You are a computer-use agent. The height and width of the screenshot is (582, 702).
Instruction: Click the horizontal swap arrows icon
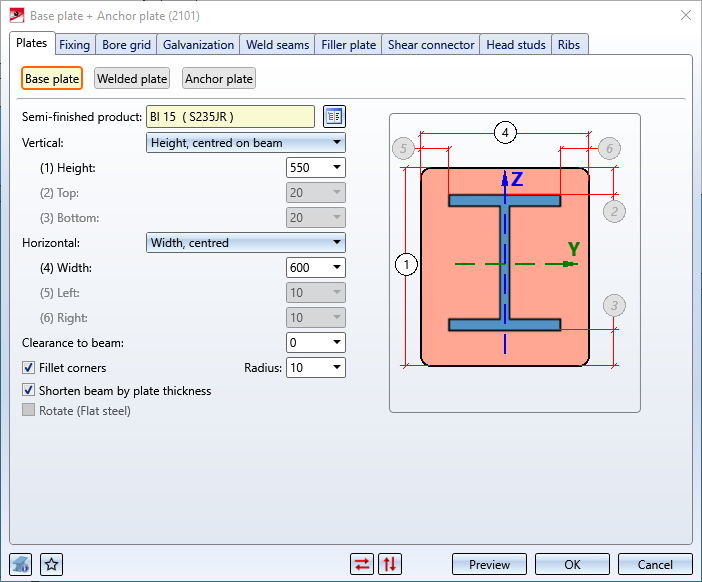click(x=361, y=565)
